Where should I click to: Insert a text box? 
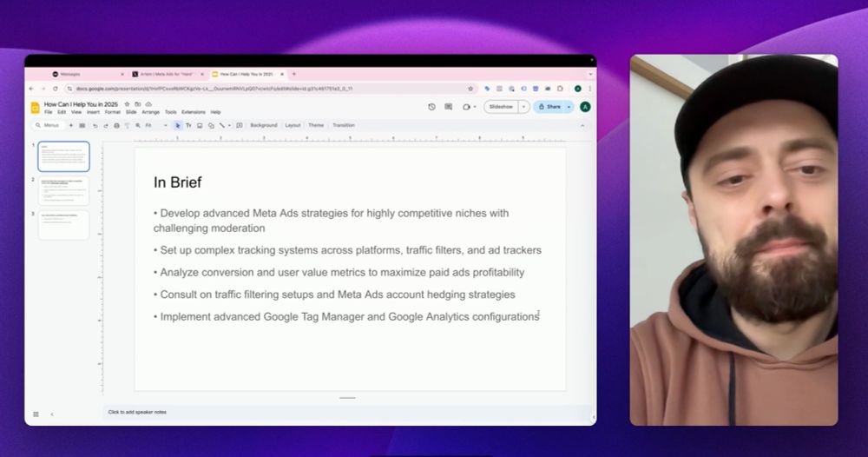point(188,126)
